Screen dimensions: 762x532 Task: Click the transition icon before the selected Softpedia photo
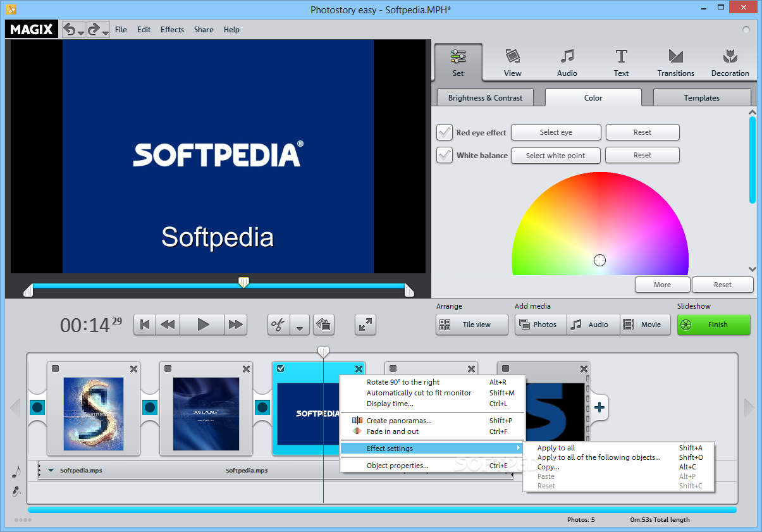(x=262, y=407)
